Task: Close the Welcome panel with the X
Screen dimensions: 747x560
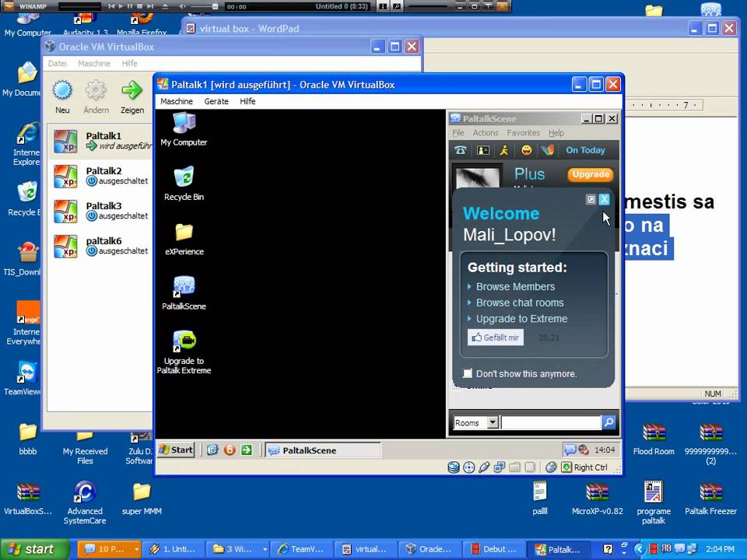Action: 604,200
